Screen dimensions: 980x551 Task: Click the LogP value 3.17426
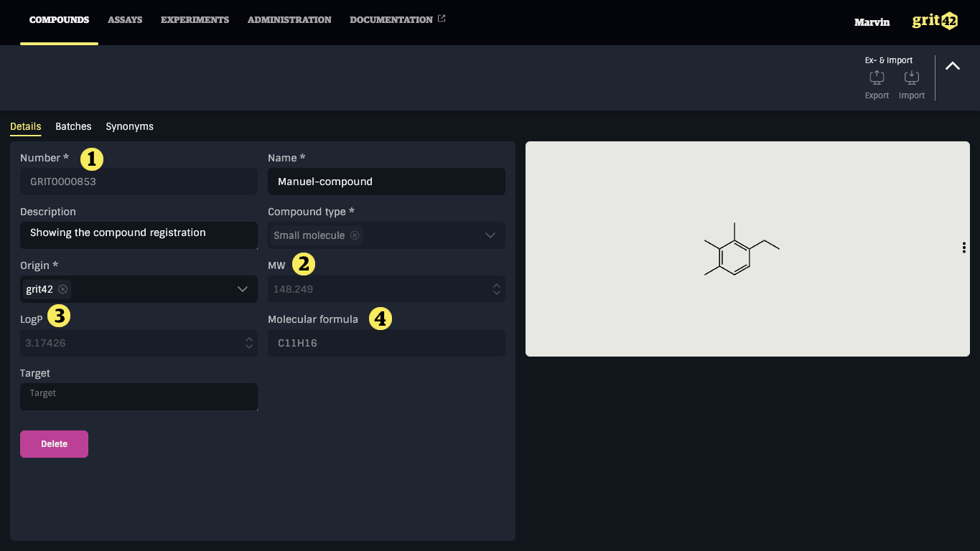[45, 343]
